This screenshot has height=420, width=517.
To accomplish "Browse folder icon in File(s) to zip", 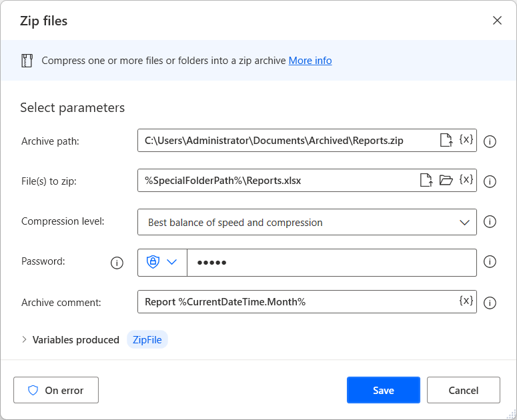I will click(446, 180).
